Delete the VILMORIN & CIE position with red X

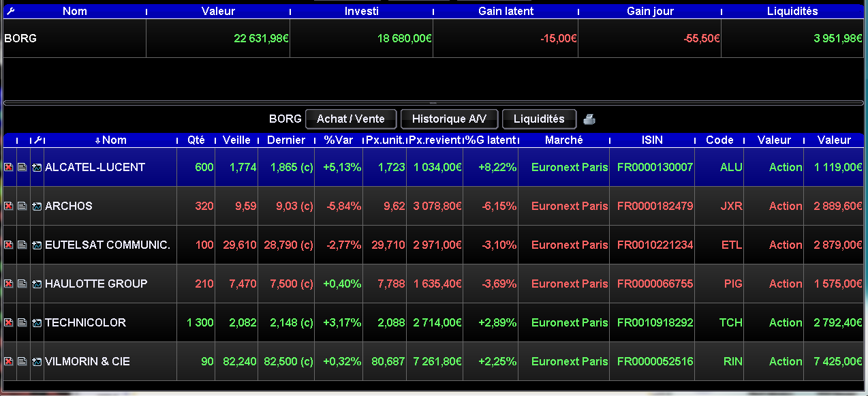pos(9,361)
